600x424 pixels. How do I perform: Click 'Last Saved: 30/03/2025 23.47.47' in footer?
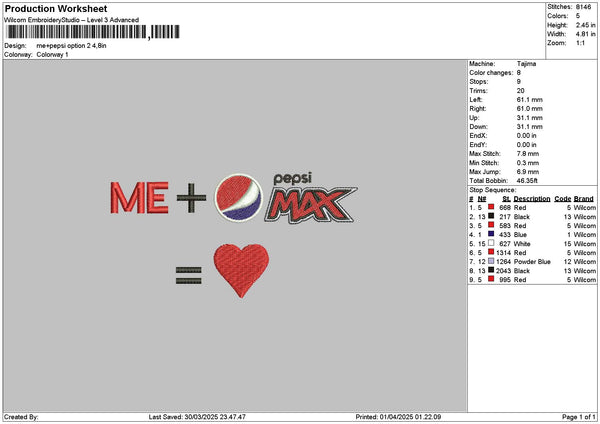click(x=197, y=417)
